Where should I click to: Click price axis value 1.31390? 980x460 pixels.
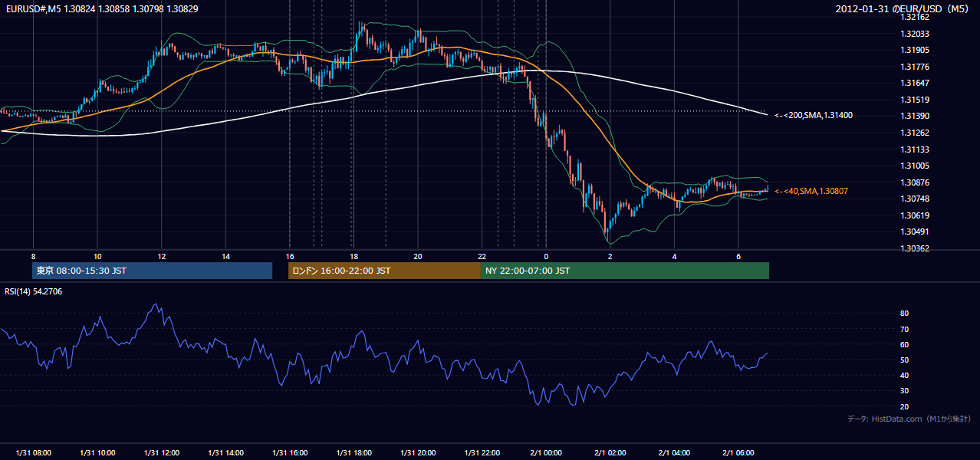tap(914, 116)
